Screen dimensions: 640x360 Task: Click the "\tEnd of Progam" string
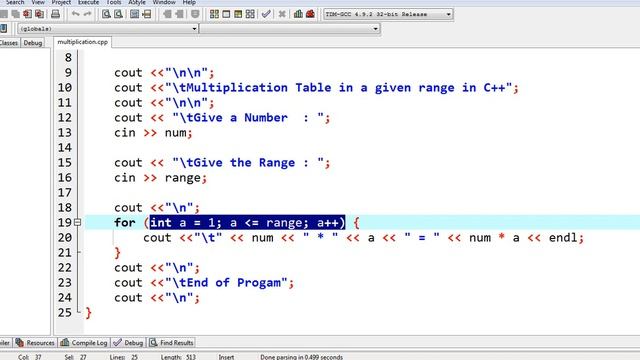point(226,282)
